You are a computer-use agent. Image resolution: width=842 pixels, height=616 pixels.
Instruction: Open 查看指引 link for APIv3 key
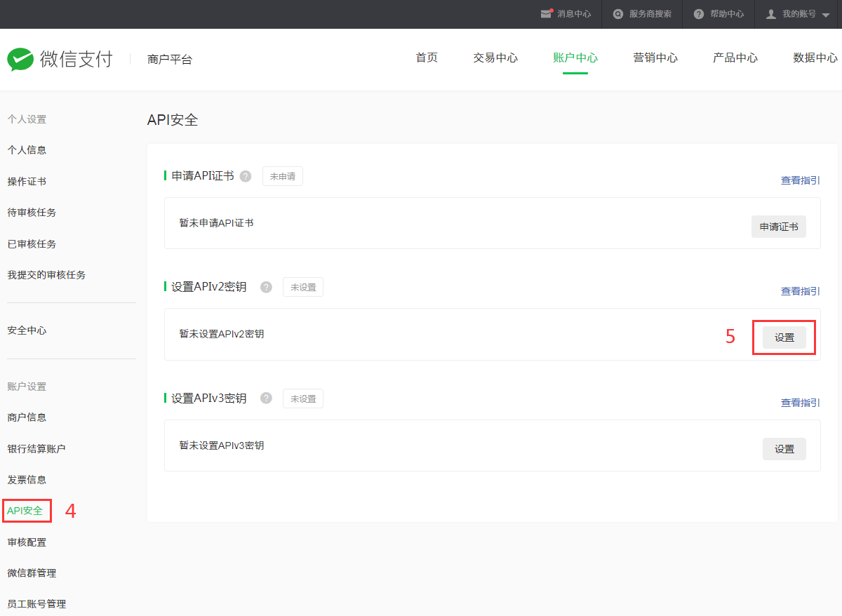pos(800,403)
